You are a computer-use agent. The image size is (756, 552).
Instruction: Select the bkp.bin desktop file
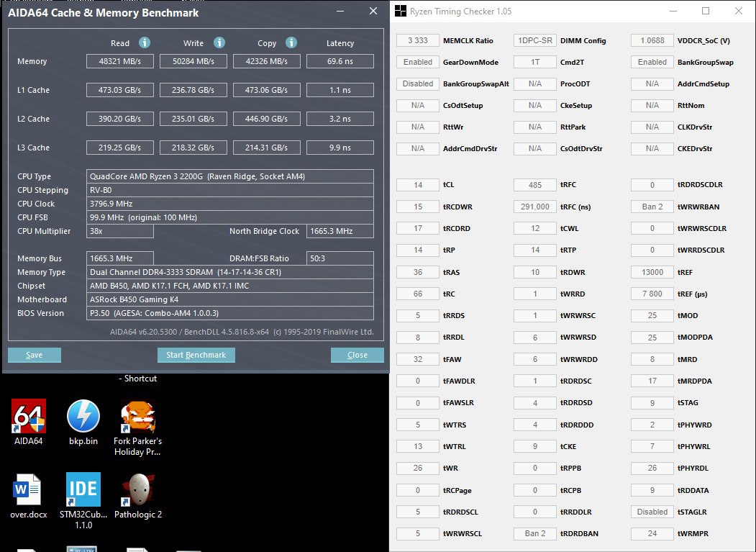coord(83,421)
